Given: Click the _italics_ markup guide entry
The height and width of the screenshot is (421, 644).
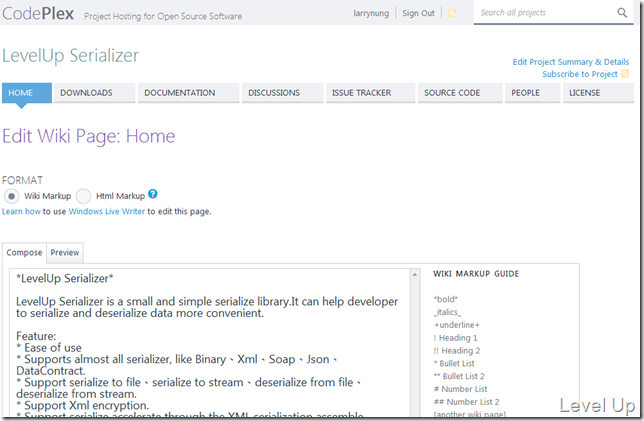Looking at the screenshot, I should tap(447, 312).
